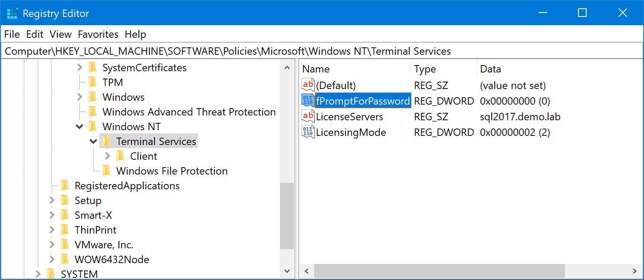
Task: Expand the SystemCertificates tree node
Action: [79, 68]
